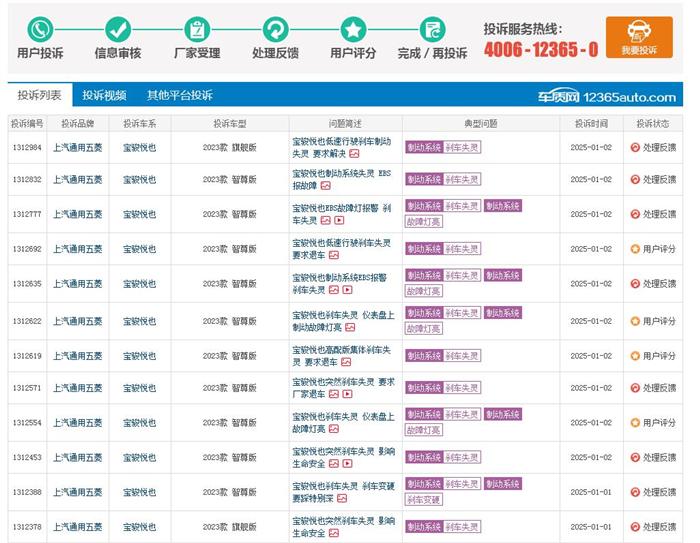Open image icon in complaint 1312777 description
The image size is (700, 543).
point(326,220)
